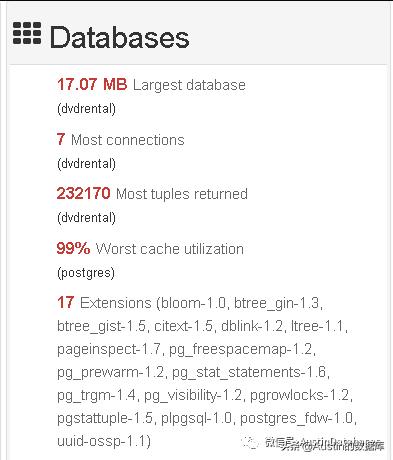Click the Worst cache utilization label
Image resolution: width=393 pixels, height=460 pixels.
(x=169, y=249)
